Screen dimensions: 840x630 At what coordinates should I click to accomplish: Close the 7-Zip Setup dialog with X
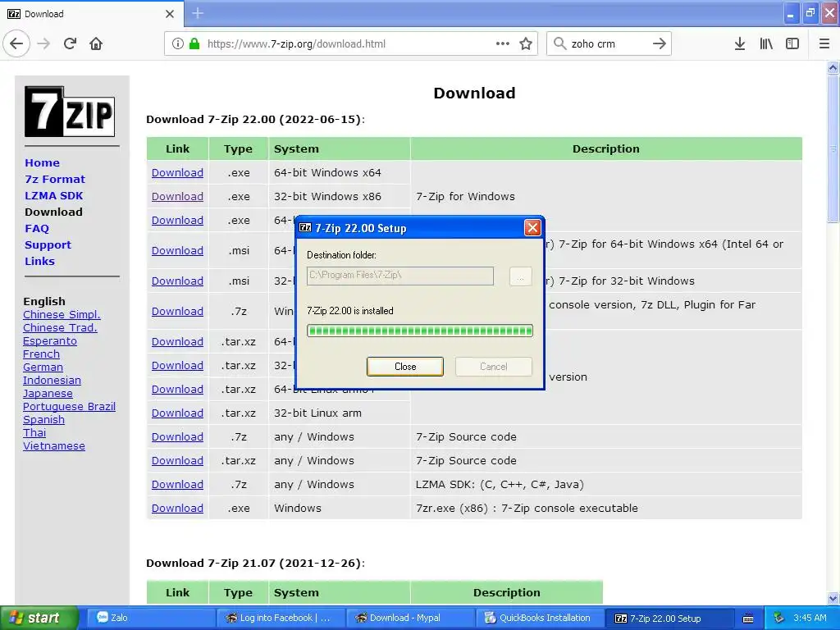click(532, 228)
